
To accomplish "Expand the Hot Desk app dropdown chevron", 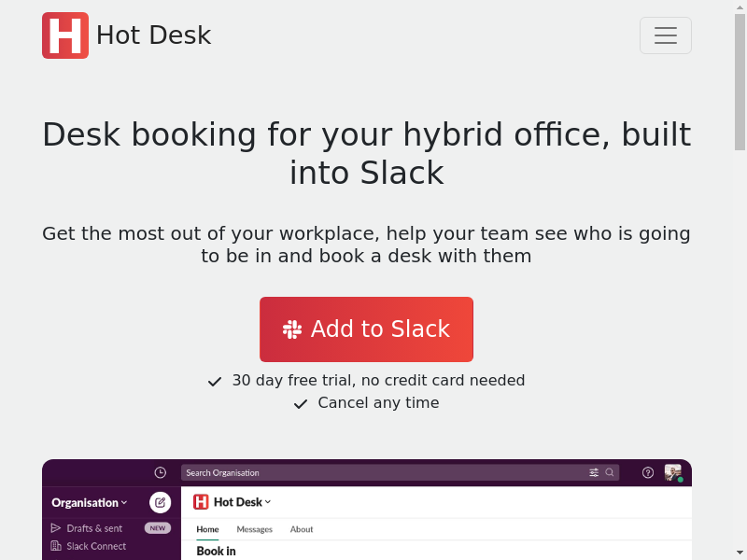I will point(268,502).
